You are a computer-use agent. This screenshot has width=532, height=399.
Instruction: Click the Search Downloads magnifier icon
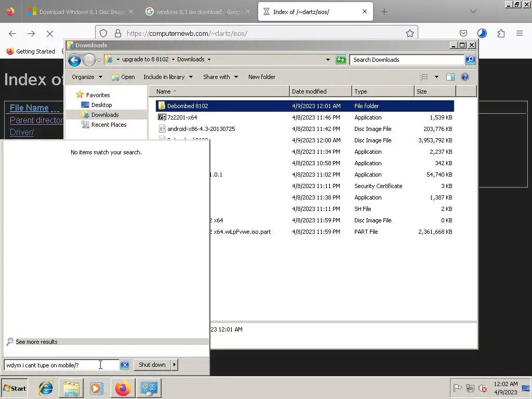click(470, 60)
